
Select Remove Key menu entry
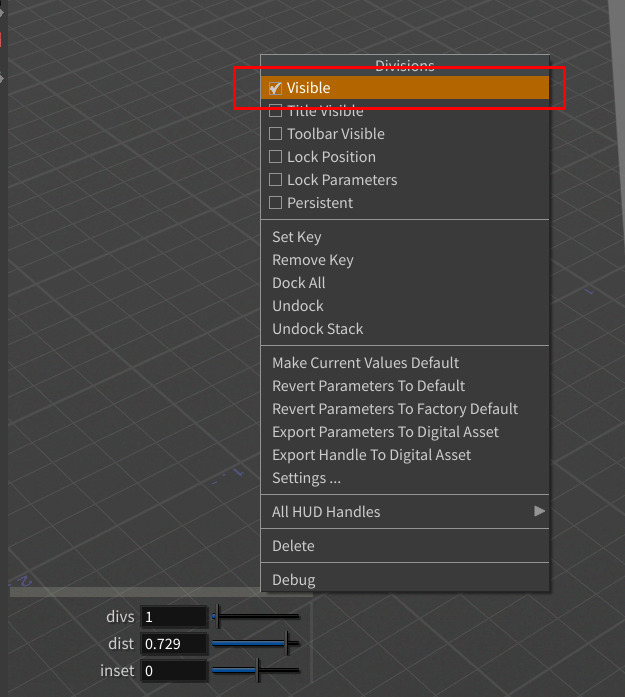(x=405, y=260)
